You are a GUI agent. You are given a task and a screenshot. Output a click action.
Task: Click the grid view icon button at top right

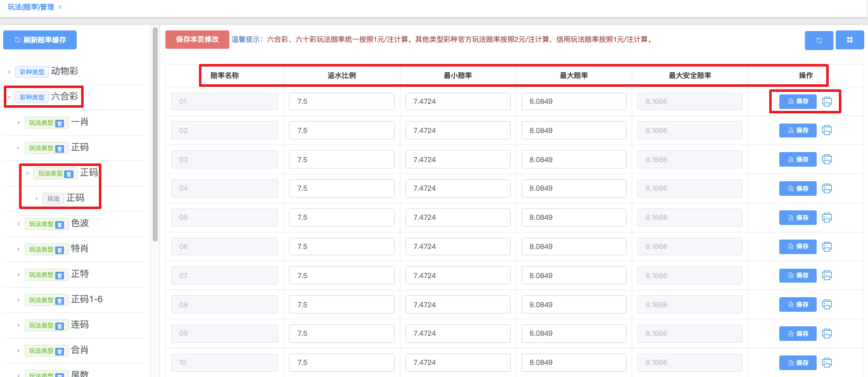pos(850,40)
